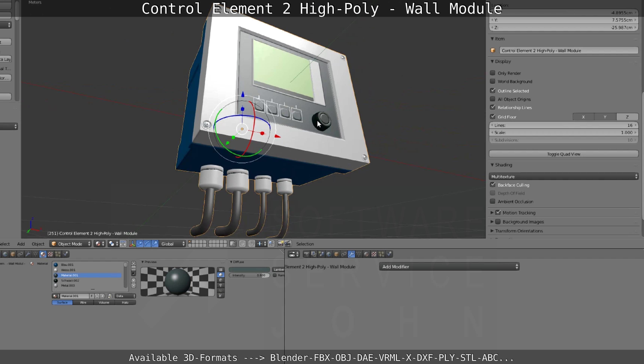This screenshot has height=364, width=644.
Task: Open Material sphere tab in left properties panel
Action: [x=43, y=254]
